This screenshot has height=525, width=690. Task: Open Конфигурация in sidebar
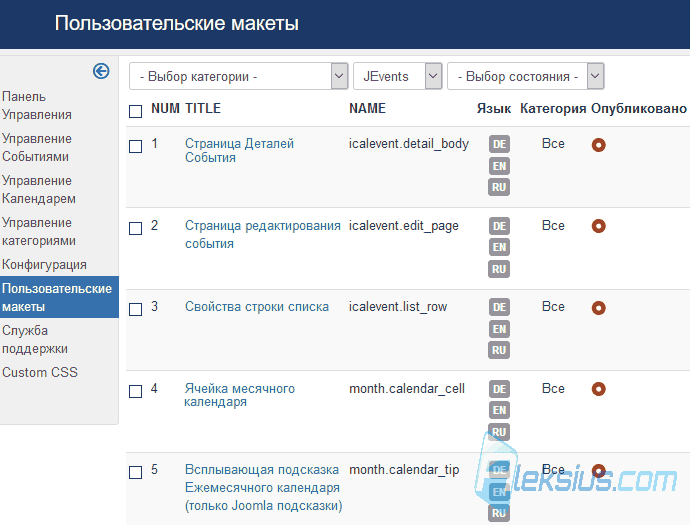pyautogui.click(x=44, y=264)
